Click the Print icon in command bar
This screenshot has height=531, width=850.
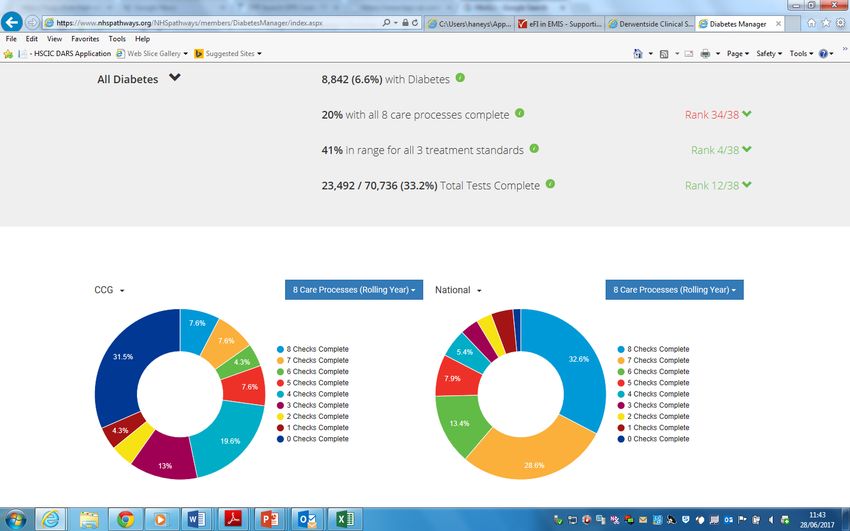coord(705,54)
